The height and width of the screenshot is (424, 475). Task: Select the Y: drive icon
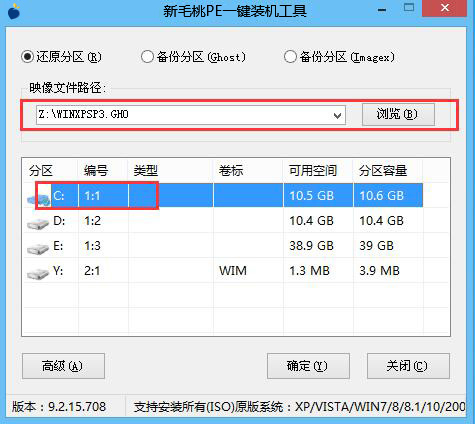pyautogui.click(x=38, y=273)
